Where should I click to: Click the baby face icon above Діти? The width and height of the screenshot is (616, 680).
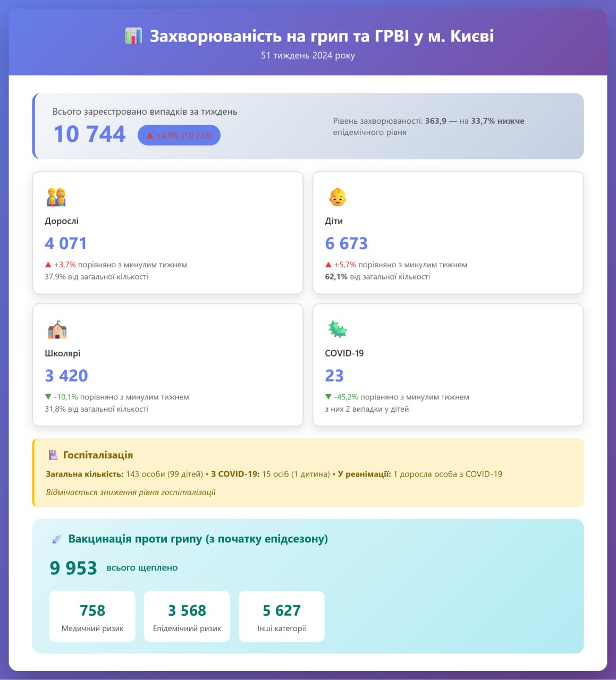(337, 197)
